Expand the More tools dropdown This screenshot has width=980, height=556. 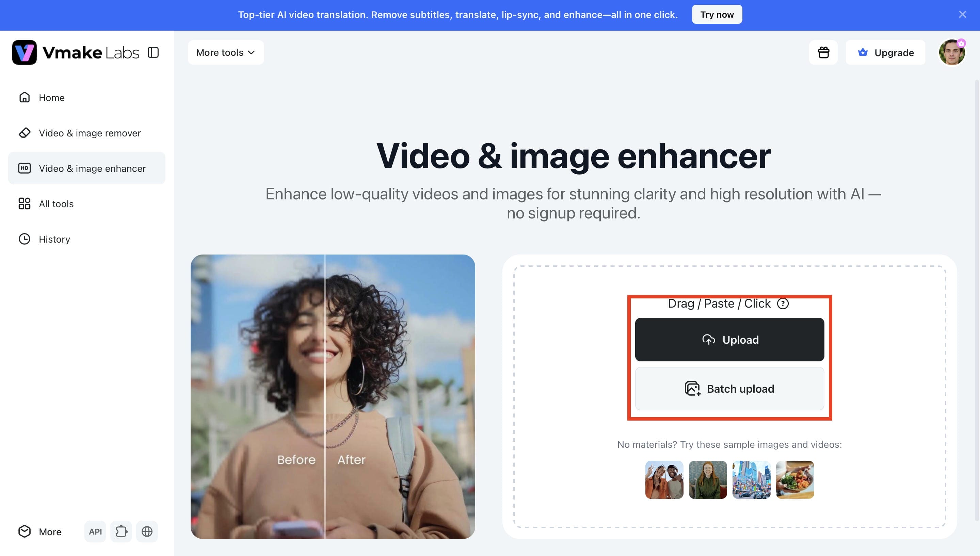(226, 52)
